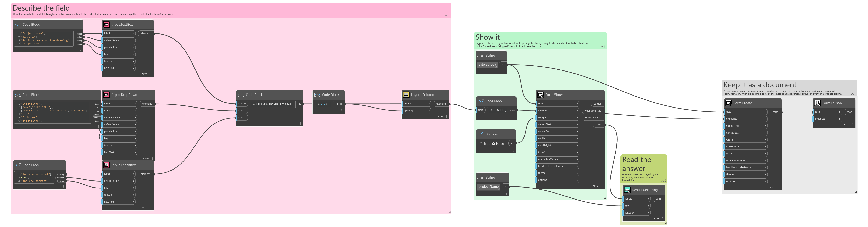Click Form.Create maxHeight input port

[x=746, y=147]
